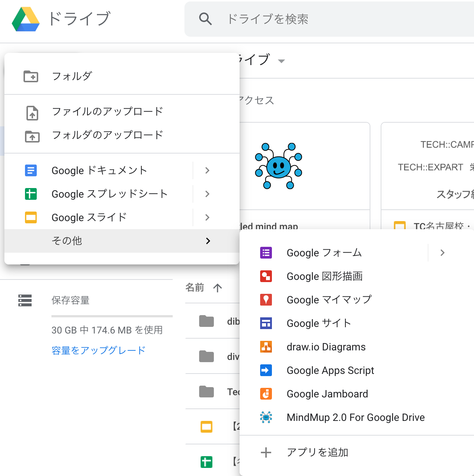Toggle sort order arrow next to 名前
The height and width of the screenshot is (476, 474).
click(218, 288)
